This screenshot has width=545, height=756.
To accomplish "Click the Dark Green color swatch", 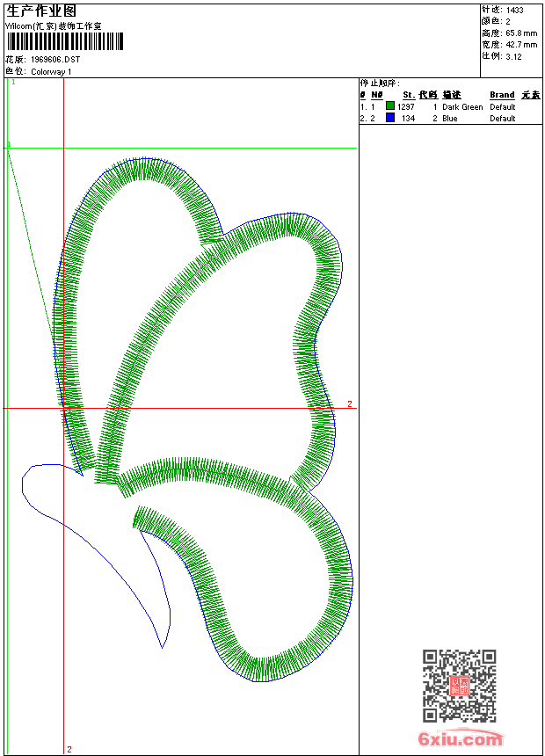I will point(390,106).
